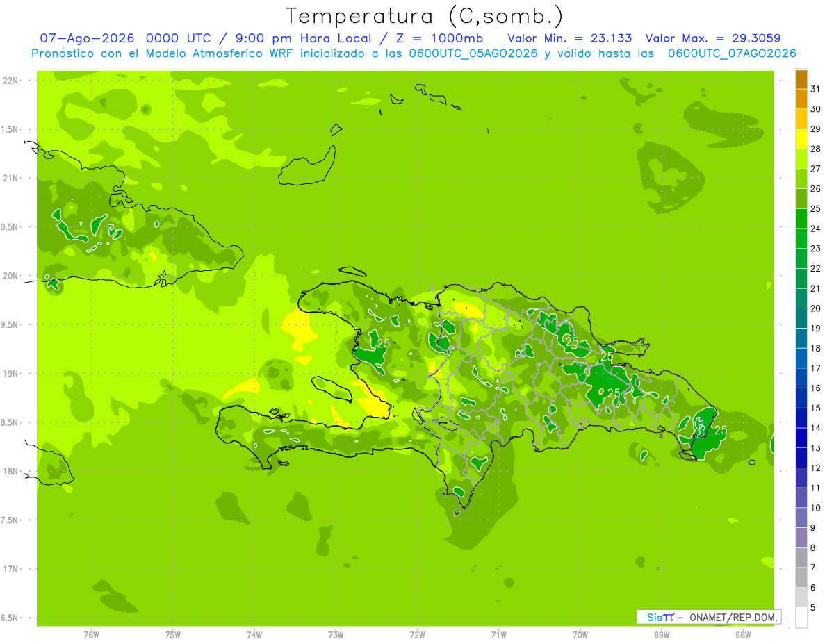Click the 71W longitude label

498,635
